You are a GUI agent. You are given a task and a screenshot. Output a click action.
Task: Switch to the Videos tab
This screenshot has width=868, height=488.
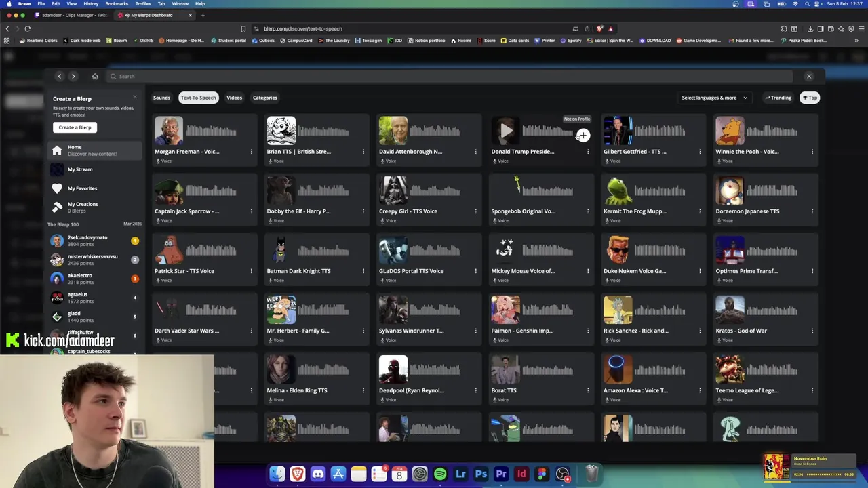click(234, 98)
